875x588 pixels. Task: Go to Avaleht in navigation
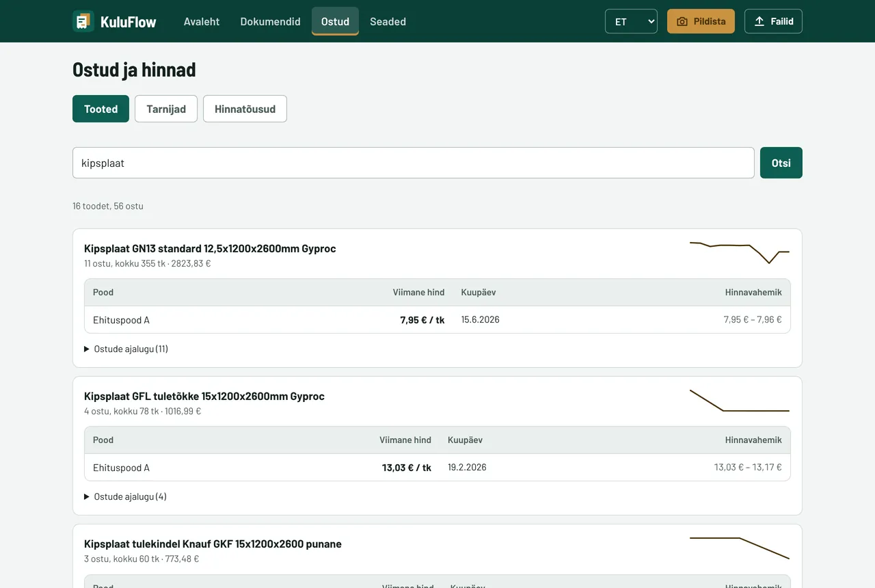coord(202,21)
